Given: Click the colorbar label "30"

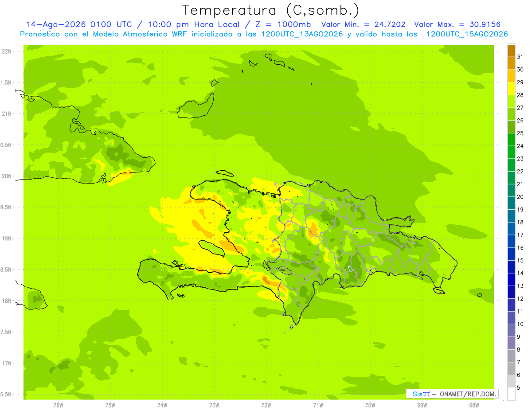Looking at the screenshot, I should [x=520, y=70].
